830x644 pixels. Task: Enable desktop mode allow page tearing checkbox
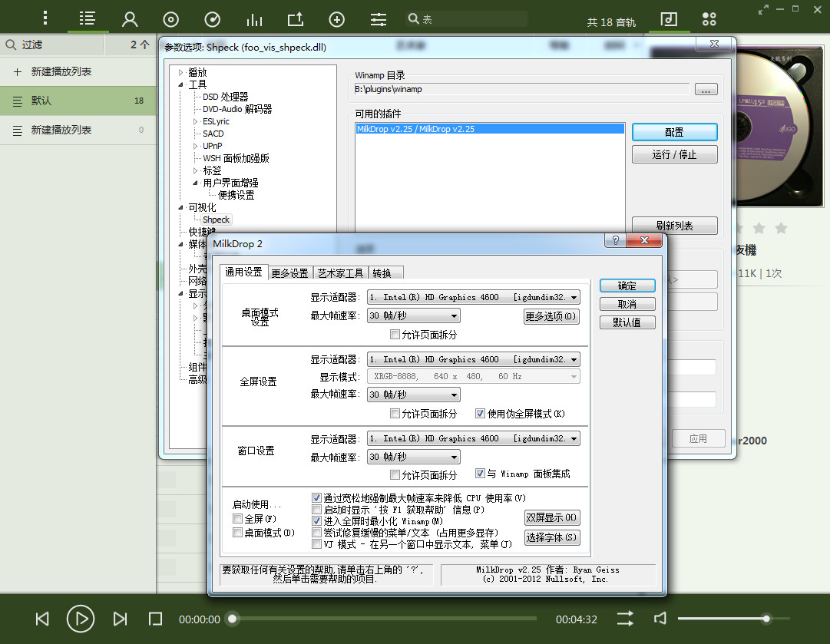click(395, 334)
